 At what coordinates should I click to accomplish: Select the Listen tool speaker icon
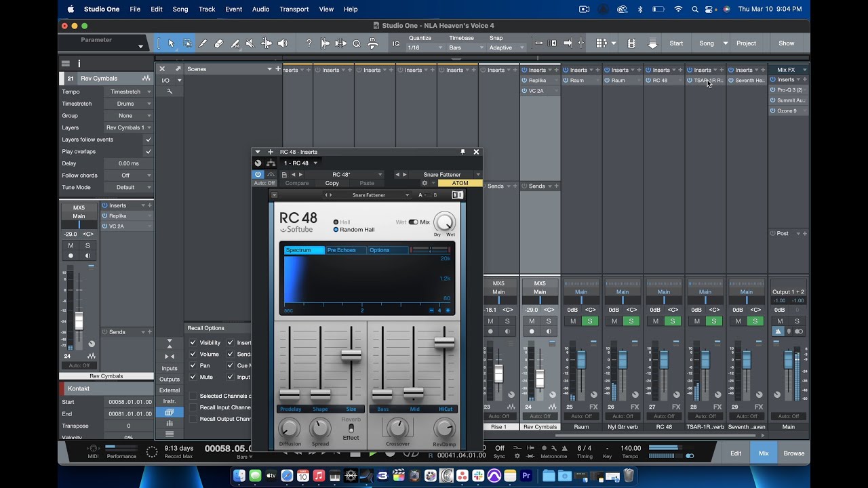(282, 43)
